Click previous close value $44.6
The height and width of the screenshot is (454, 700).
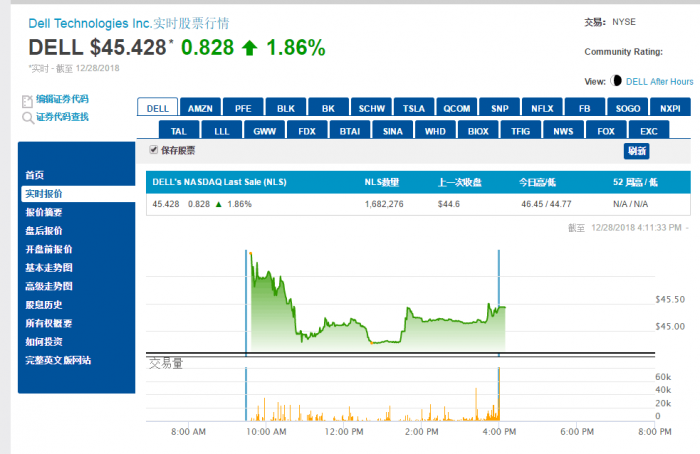[449, 204]
